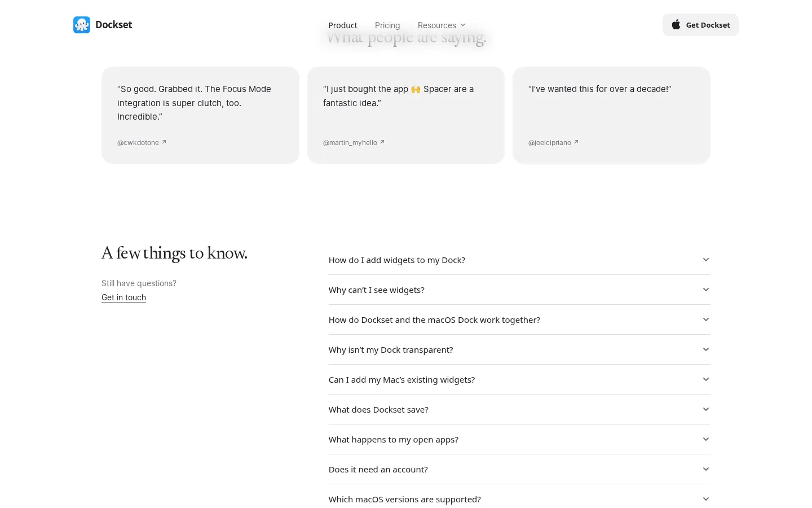This screenshot has width=812, height=508.
Task: Open the Pricing nav item
Action: click(x=387, y=25)
